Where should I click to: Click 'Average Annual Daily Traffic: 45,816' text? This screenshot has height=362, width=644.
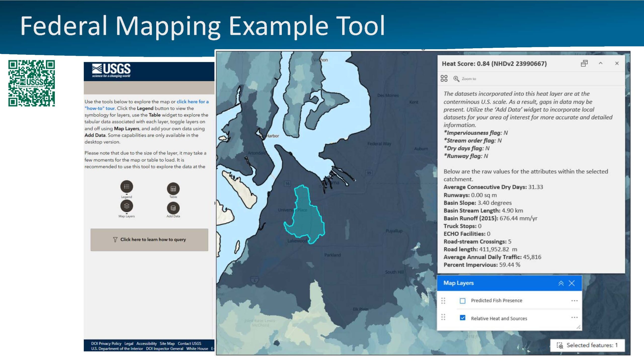click(x=492, y=257)
